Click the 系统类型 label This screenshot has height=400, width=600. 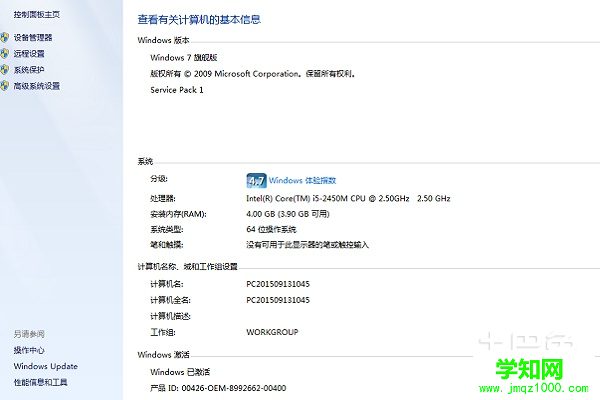[x=166, y=229]
